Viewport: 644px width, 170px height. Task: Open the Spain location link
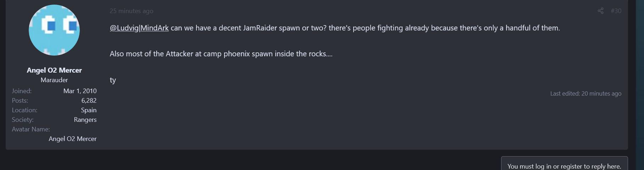[89, 110]
